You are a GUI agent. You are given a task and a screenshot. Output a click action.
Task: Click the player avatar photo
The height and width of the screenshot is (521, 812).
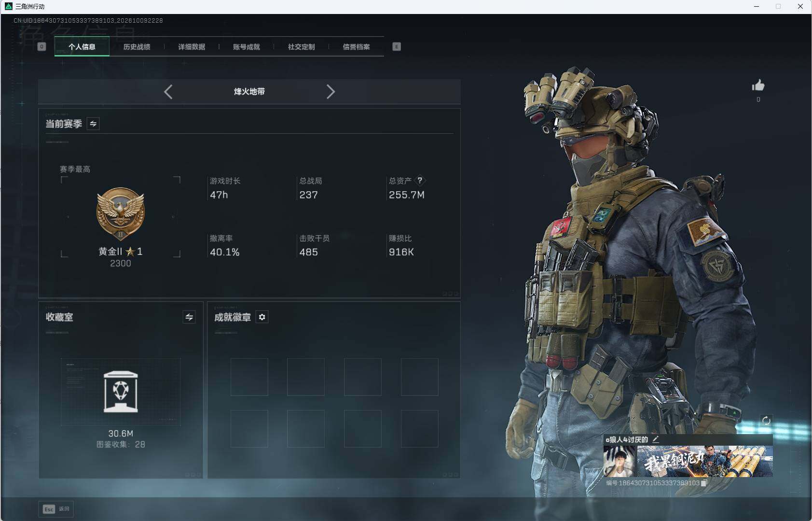tap(620, 461)
